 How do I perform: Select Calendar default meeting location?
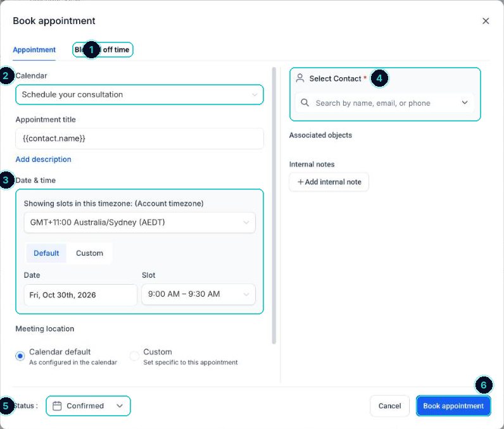point(20,356)
